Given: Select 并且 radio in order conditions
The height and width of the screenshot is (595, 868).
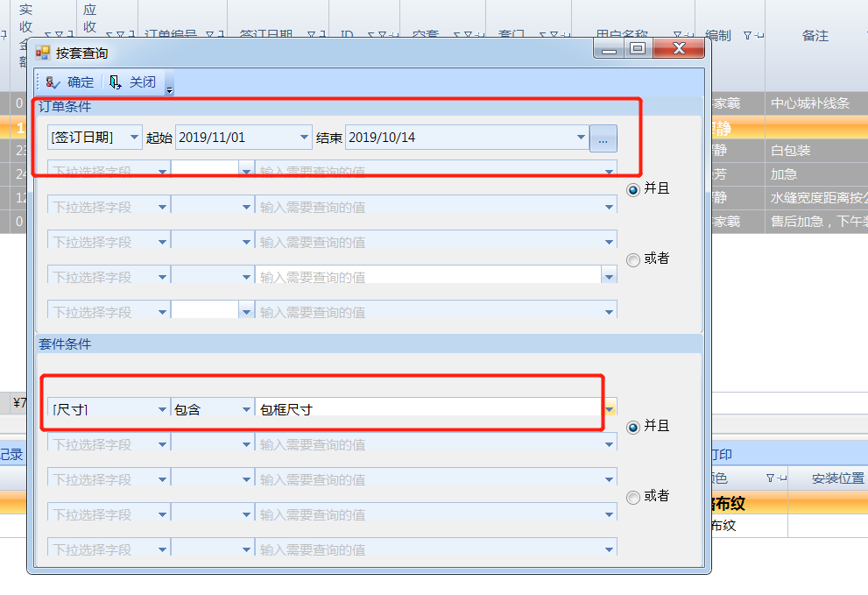Looking at the screenshot, I should click(x=633, y=188).
